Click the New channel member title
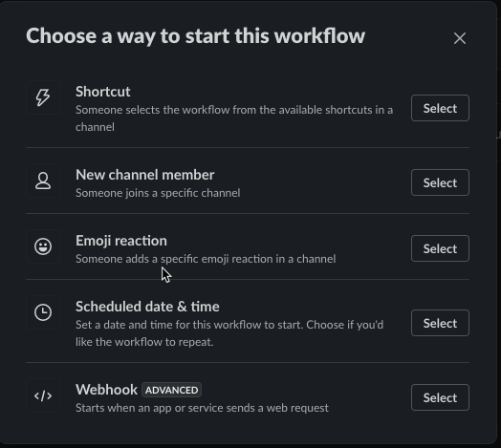Image resolution: width=501 pixels, height=448 pixels. (144, 175)
